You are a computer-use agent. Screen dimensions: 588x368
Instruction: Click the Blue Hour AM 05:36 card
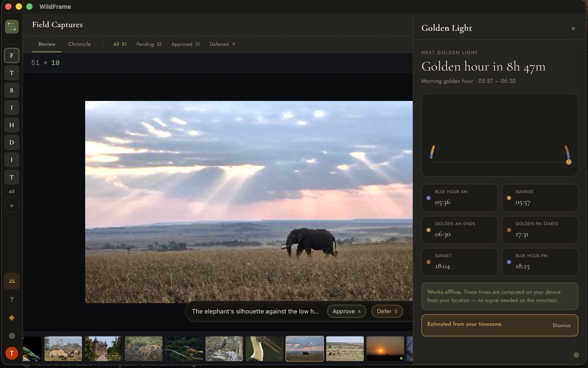[x=459, y=198]
